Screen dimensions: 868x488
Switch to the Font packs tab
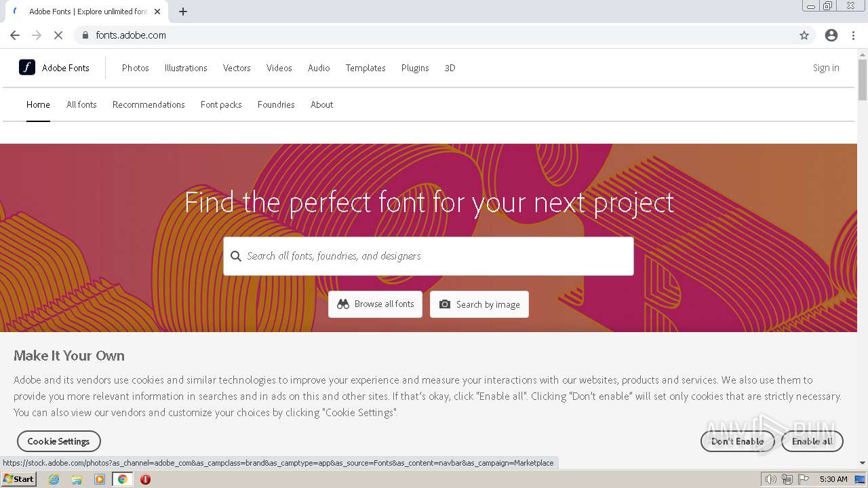(221, 104)
